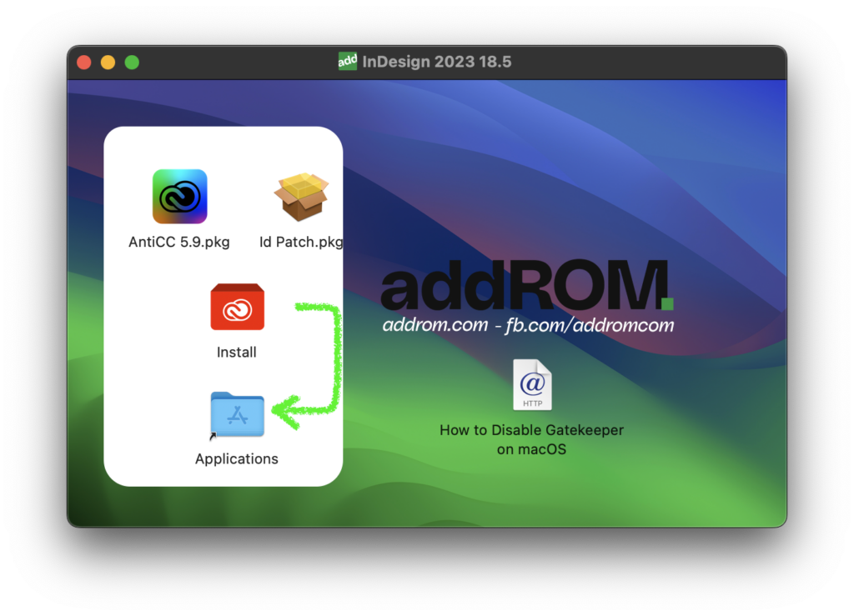
Task: Click the 'Install' label text
Action: click(x=236, y=352)
